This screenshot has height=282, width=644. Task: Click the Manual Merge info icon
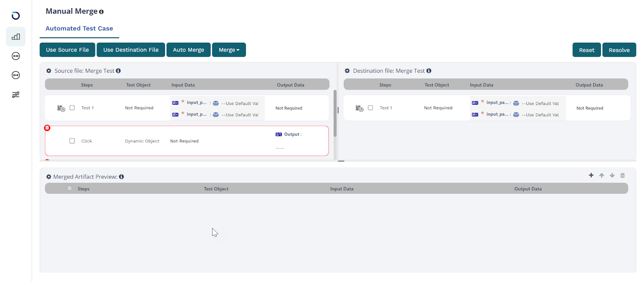[x=101, y=12]
